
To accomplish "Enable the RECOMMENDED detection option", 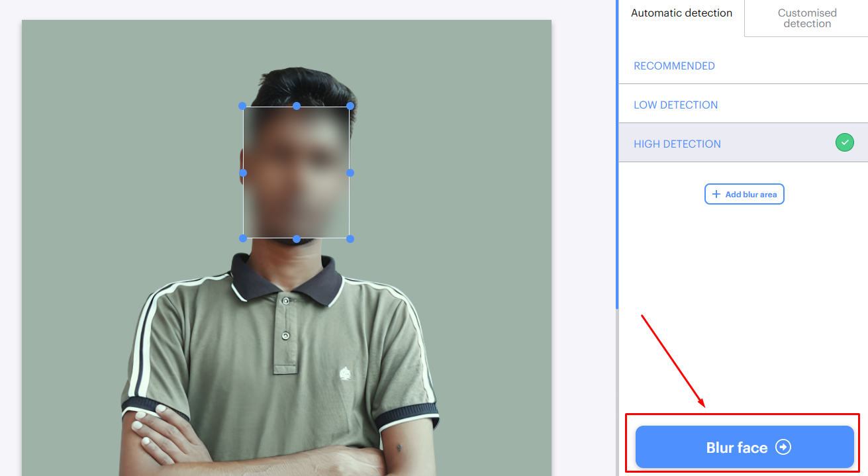I will 674,66.
